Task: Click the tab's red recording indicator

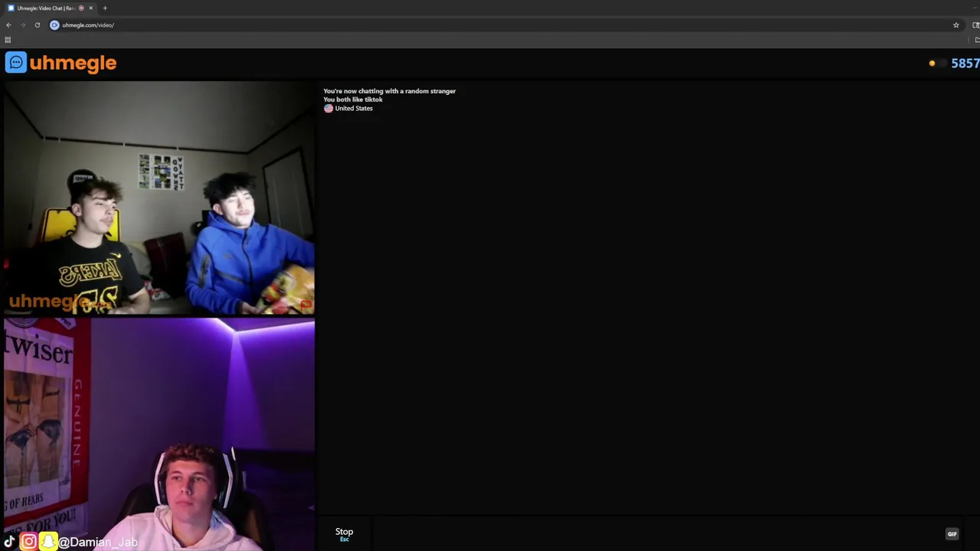Action: coord(81,8)
